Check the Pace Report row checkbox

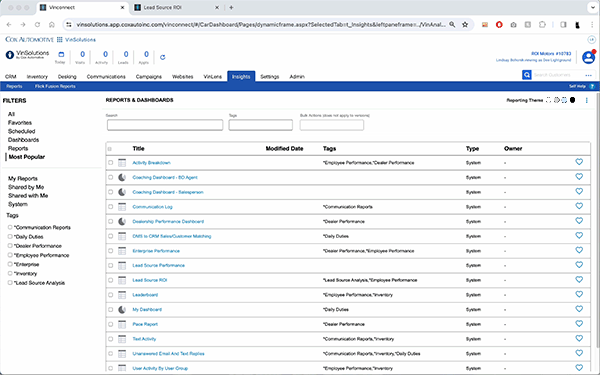[110, 324]
